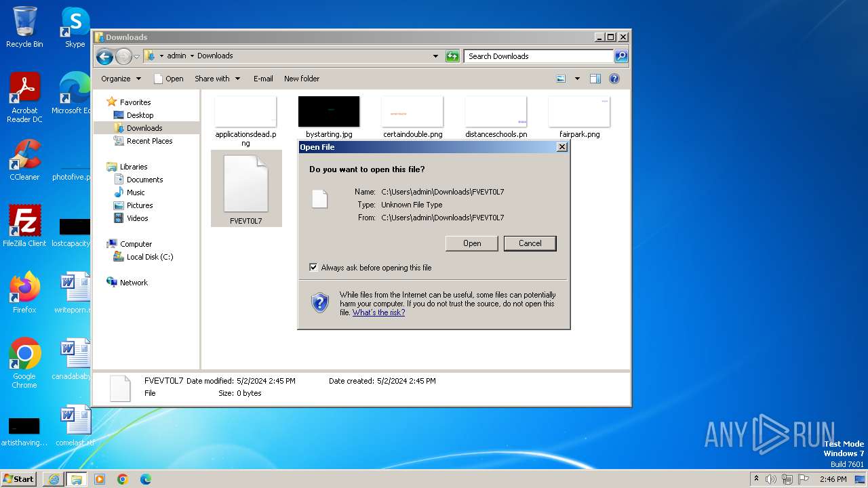Open Chrome from taskbar
The image size is (868, 488).
[122, 479]
